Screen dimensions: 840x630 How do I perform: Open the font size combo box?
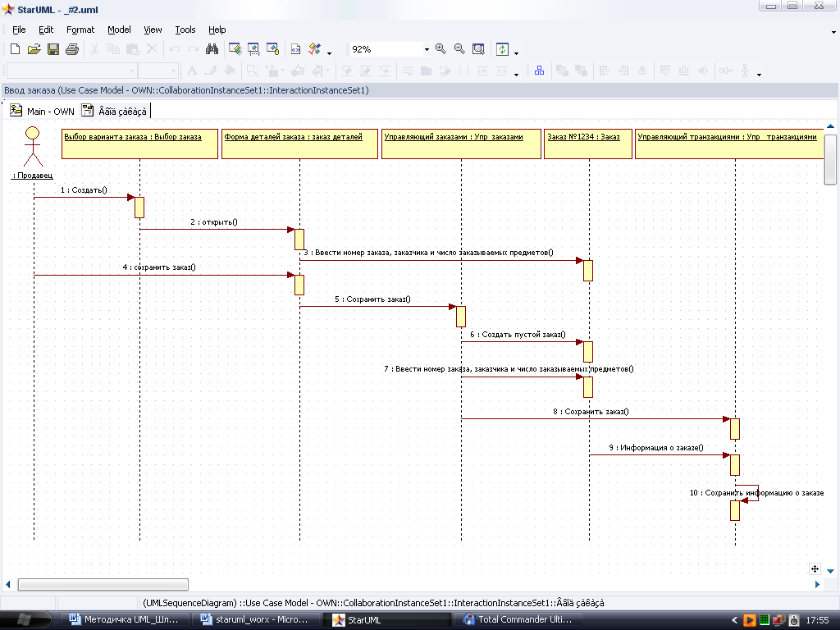tap(158, 71)
